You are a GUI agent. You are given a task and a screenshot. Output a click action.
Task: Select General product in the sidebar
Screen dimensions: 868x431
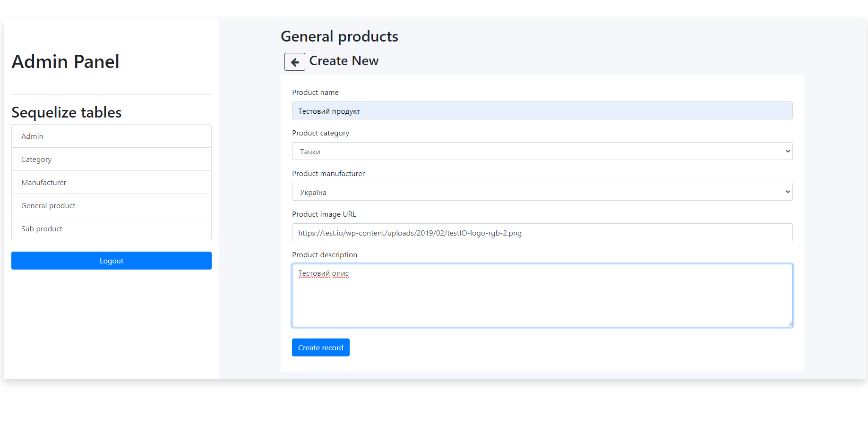pos(48,205)
